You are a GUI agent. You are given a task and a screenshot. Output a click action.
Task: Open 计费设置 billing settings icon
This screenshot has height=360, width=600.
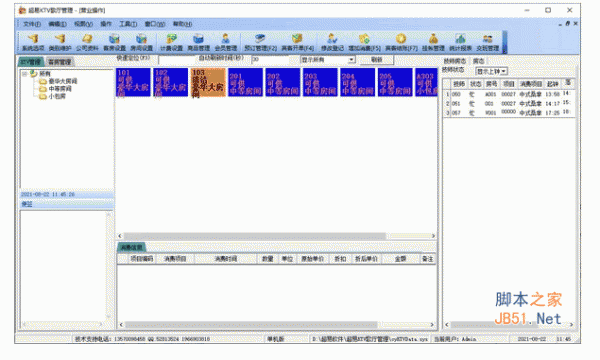coord(171,42)
